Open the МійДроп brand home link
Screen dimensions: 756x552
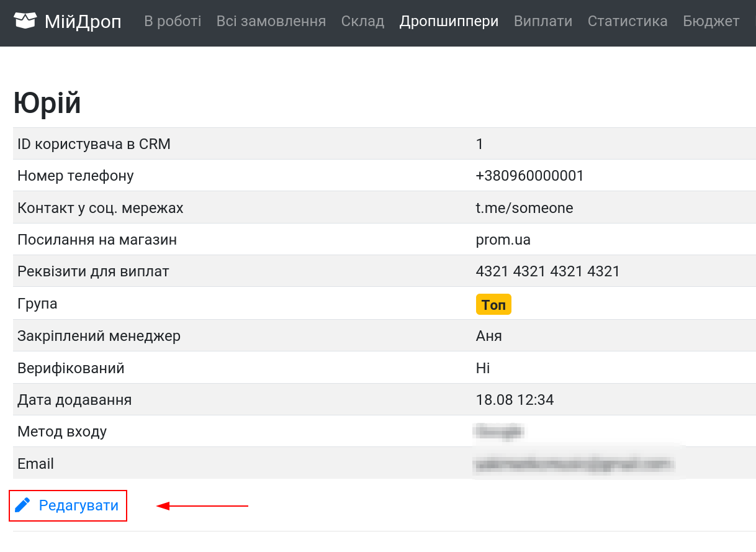(68, 22)
